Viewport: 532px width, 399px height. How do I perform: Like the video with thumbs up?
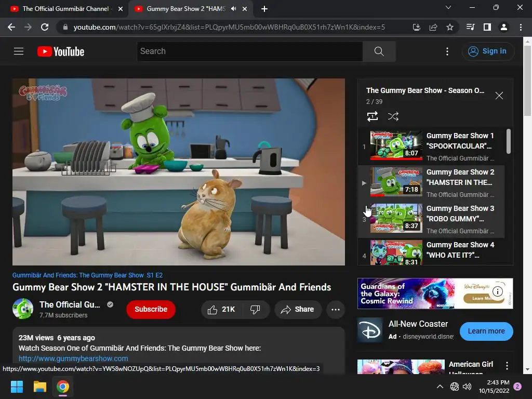point(222,310)
